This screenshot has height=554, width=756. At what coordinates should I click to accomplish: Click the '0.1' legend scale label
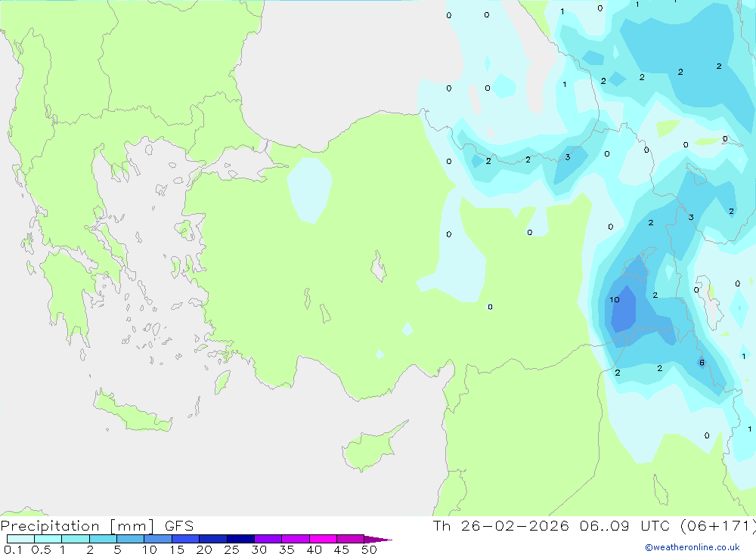(13, 549)
